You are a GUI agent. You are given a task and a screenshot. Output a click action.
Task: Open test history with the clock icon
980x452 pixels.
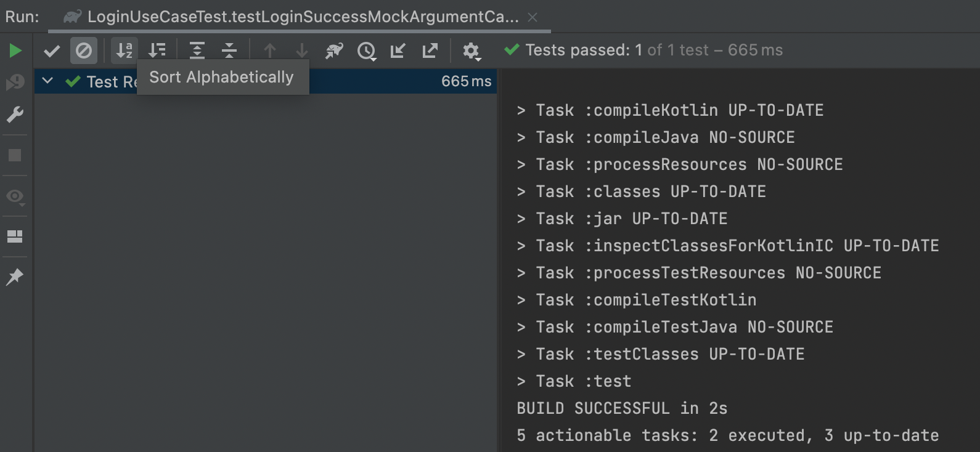point(367,51)
